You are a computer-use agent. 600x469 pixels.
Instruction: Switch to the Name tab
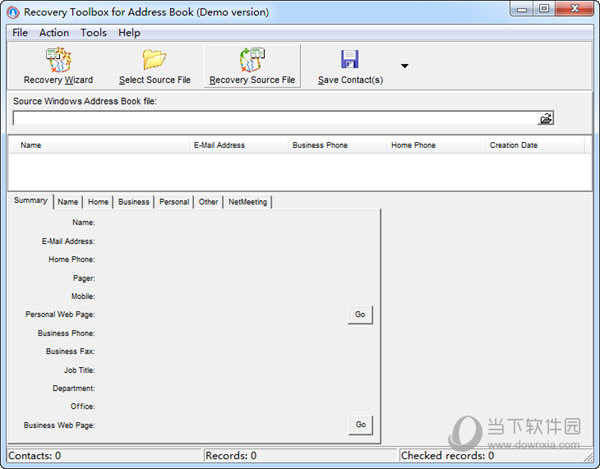68,202
